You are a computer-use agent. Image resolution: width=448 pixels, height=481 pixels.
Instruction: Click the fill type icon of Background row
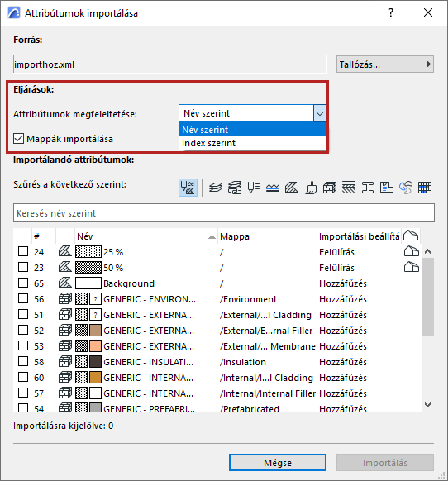pyautogui.click(x=65, y=283)
